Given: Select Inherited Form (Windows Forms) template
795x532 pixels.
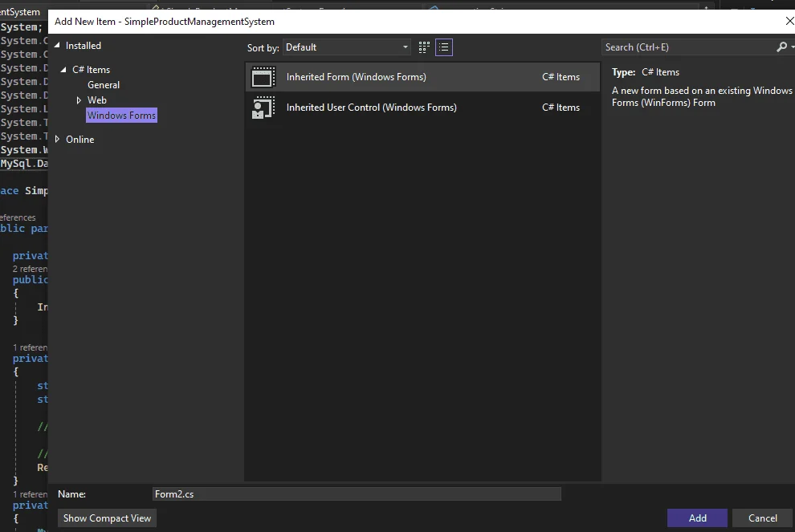Looking at the screenshot, I should point(422,77).
